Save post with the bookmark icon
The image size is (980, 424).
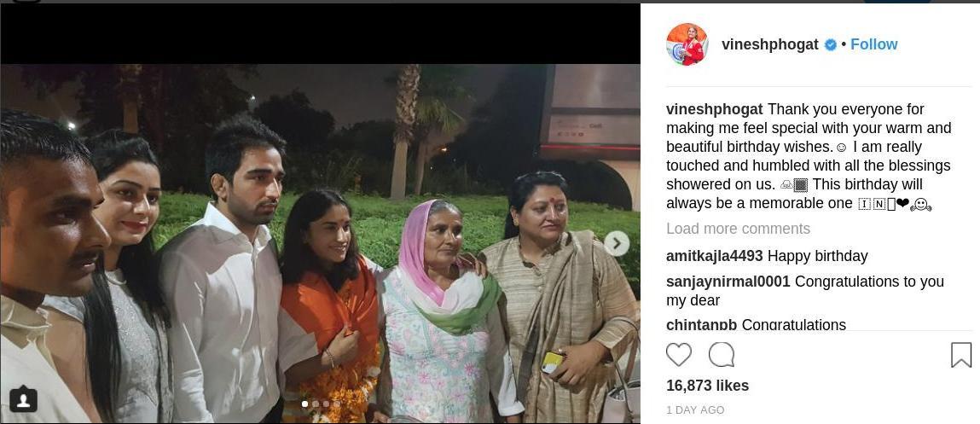pos(960,355)
